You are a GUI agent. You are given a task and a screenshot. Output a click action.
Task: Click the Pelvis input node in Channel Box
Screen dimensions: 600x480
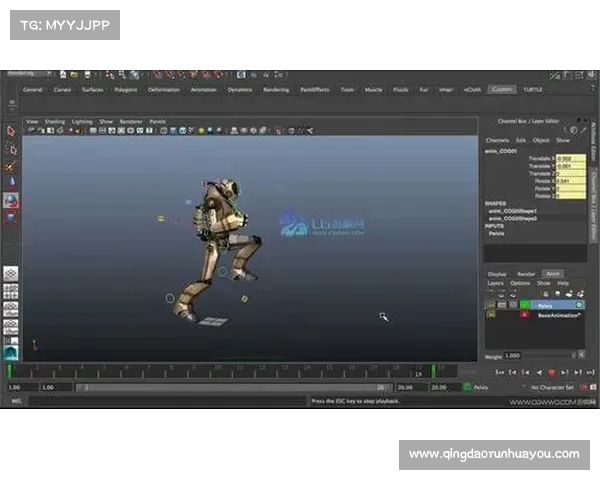(x=496, y=233)
